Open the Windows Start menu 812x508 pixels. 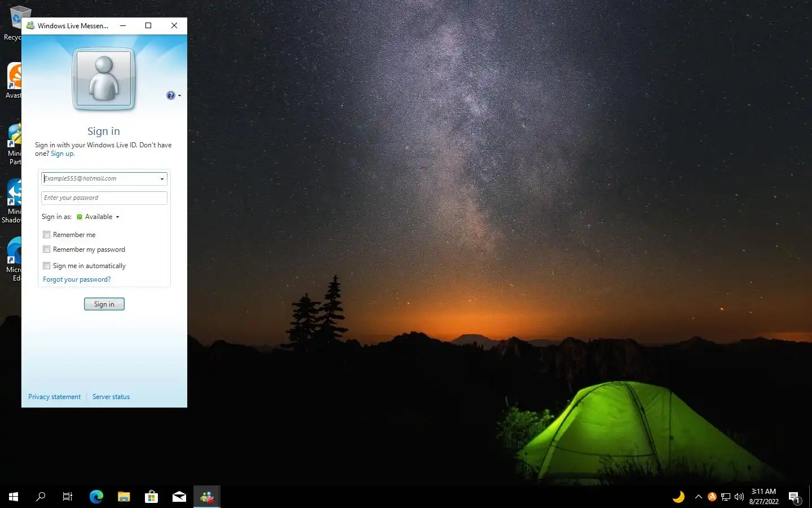[14, 497]
